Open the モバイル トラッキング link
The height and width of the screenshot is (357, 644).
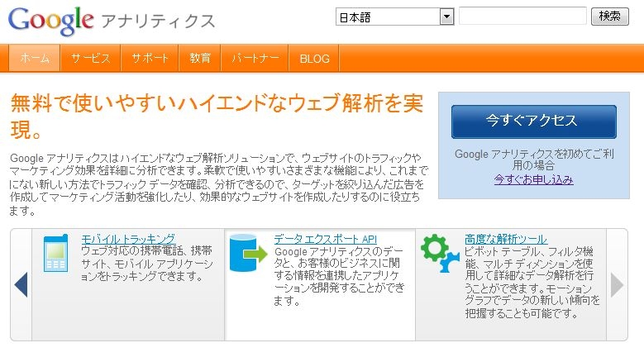pyautogui.click(x=128, y=239)
